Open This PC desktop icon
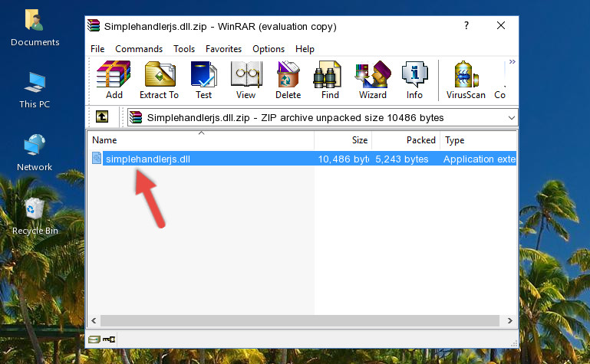Image resolution: width=590 pixels, height=364 pixels. pyautogui.click(x=35, y=90)
